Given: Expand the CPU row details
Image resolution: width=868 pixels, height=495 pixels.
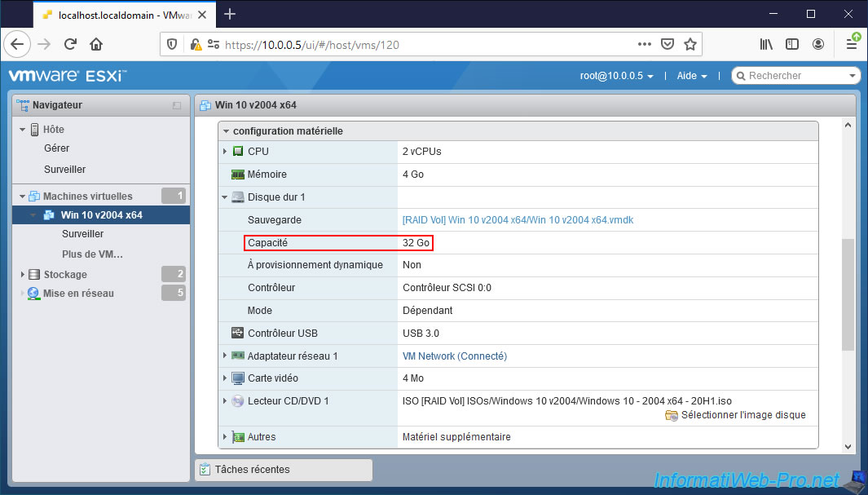Looking at the screenshot, I should pos(225,151).
